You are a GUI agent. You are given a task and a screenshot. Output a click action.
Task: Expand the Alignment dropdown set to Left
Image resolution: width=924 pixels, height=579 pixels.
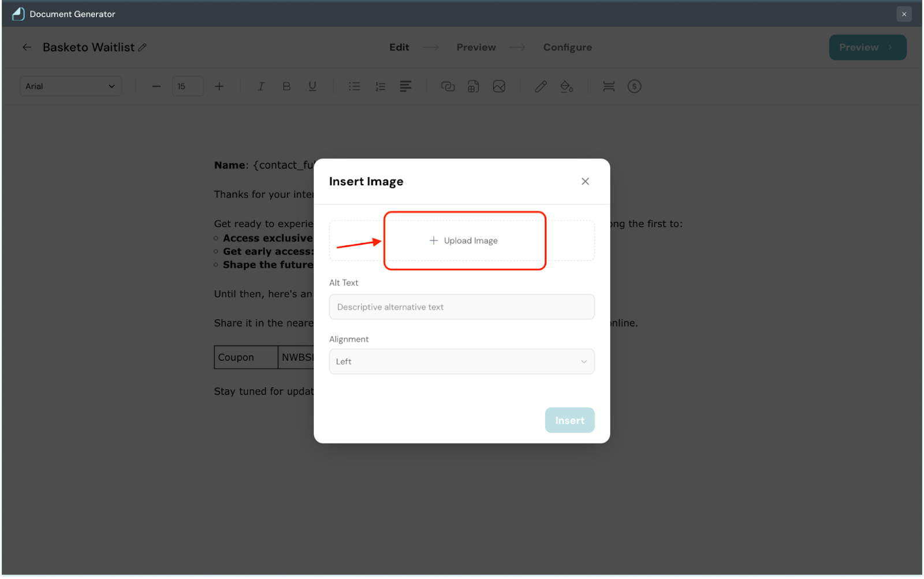click(x=461, y=361)
